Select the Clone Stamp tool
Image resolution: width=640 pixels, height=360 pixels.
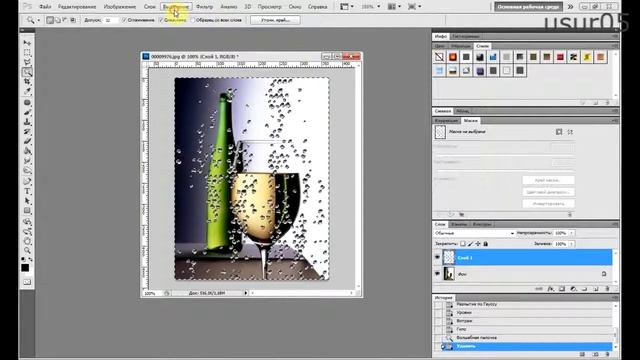pos(27,122)
